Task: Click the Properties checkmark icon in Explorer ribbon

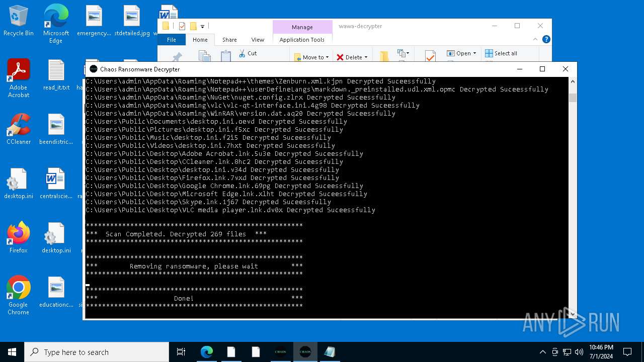Action: (x=430, y=56)
